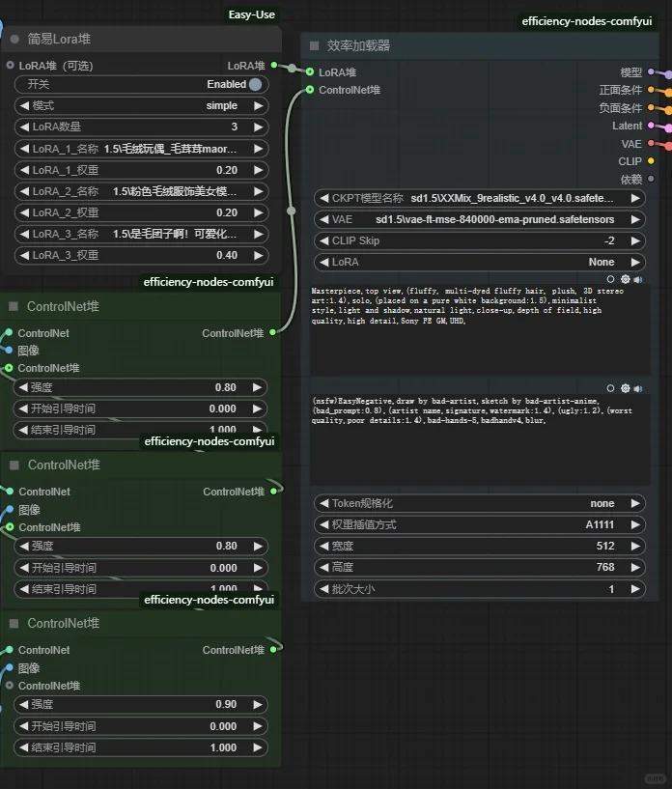The width and height of the screenshot is (672, 789).
Task: Click the circle icon above the Masterpiece prompt
Action: coord(610,279)
